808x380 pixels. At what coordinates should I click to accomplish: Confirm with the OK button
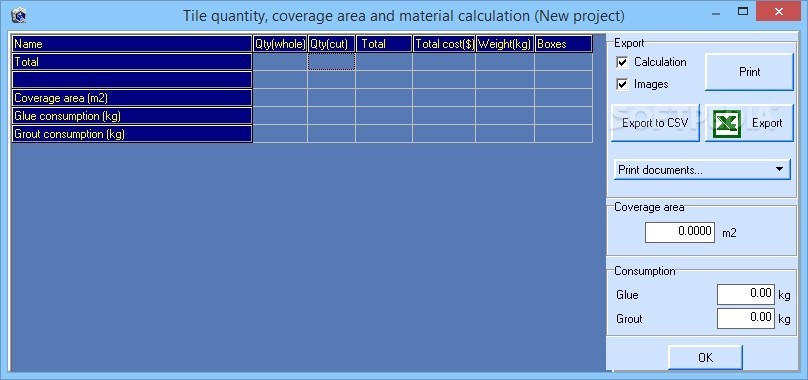(x=705, y=357)
